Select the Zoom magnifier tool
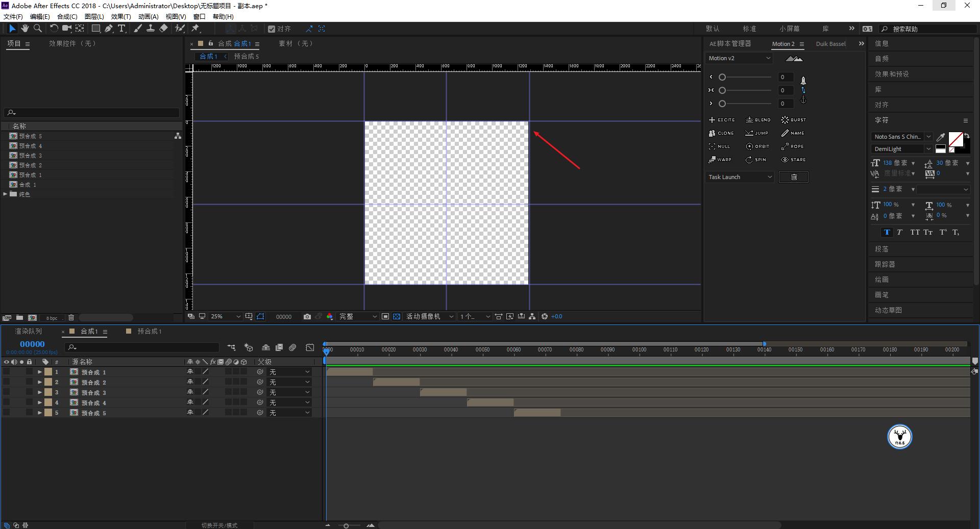The width and height of the screenshot is (980, 529). point(37,29)
